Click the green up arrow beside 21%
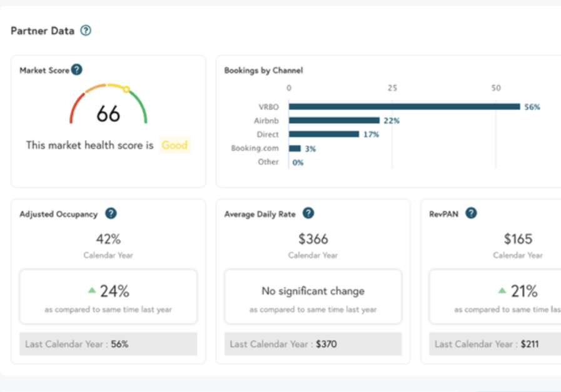This screenshot has height=392, width=561. (x=501, y=291)
